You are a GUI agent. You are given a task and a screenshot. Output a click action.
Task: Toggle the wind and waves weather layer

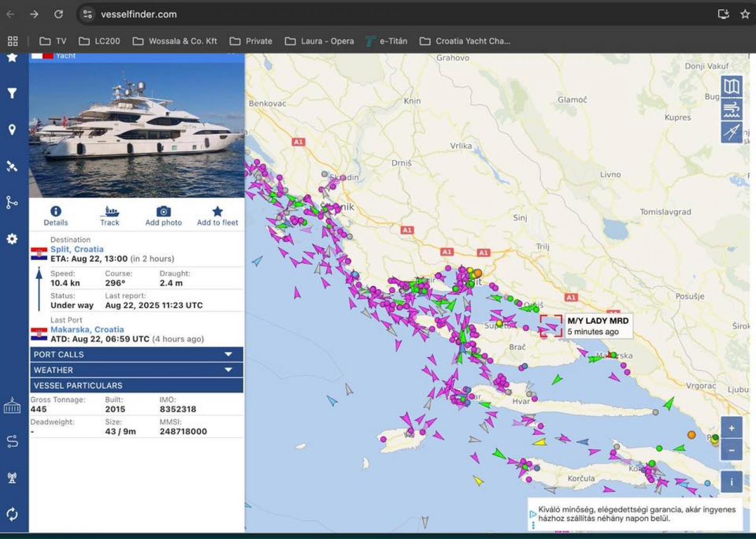(731, 109)
